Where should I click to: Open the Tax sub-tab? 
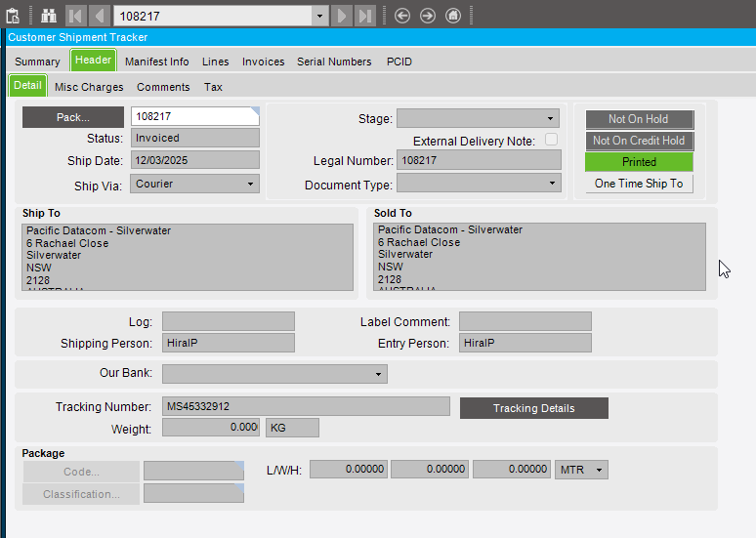coord(213,87)
